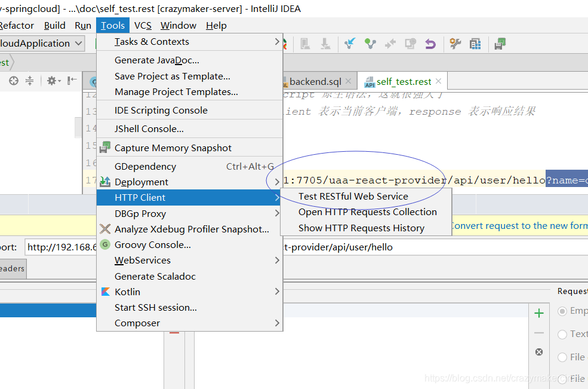Screen dimensions: 588x389
Task: Open Groovy Console from Tools menu
Action: 189,245
